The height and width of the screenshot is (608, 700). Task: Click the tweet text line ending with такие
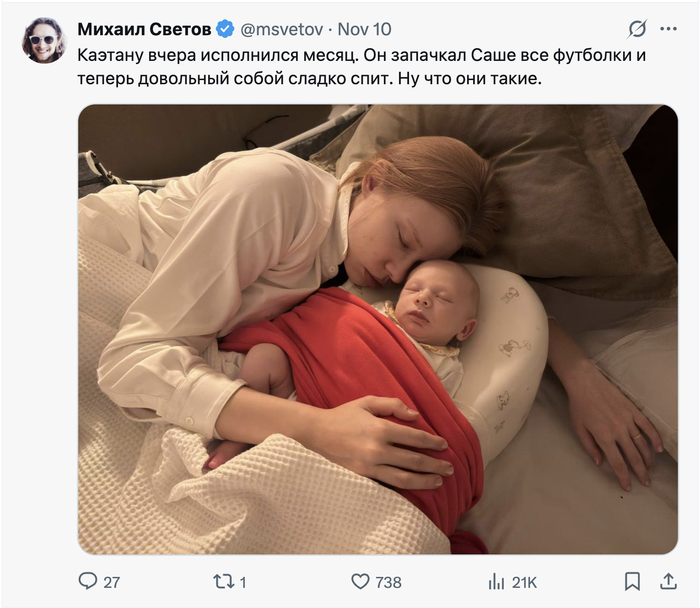[309, 79]
